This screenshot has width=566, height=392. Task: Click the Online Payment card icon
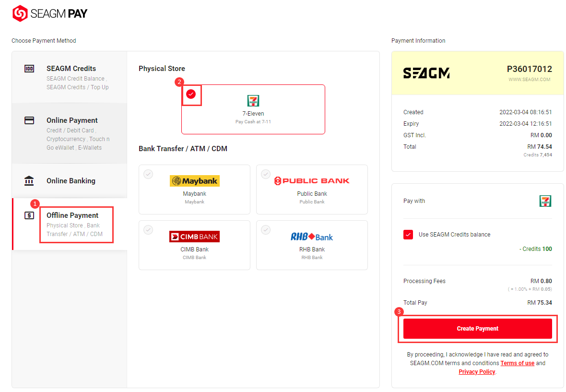[x=29, y=120]
